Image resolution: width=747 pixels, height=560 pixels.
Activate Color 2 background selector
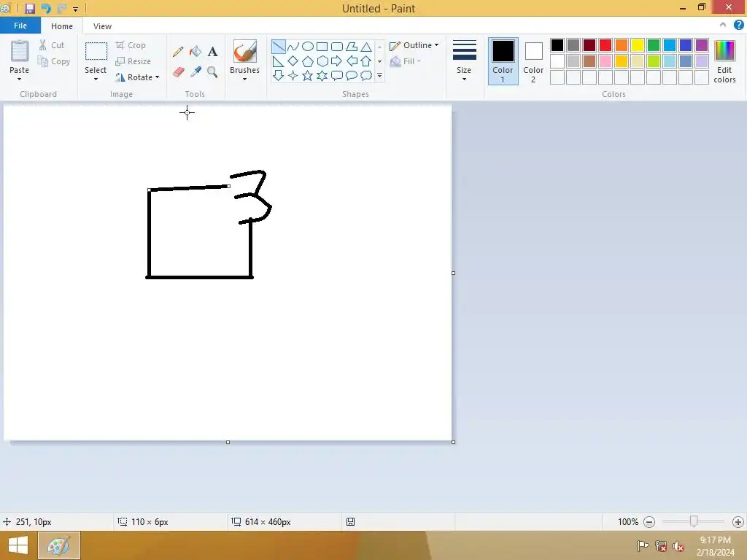(533, 61)
